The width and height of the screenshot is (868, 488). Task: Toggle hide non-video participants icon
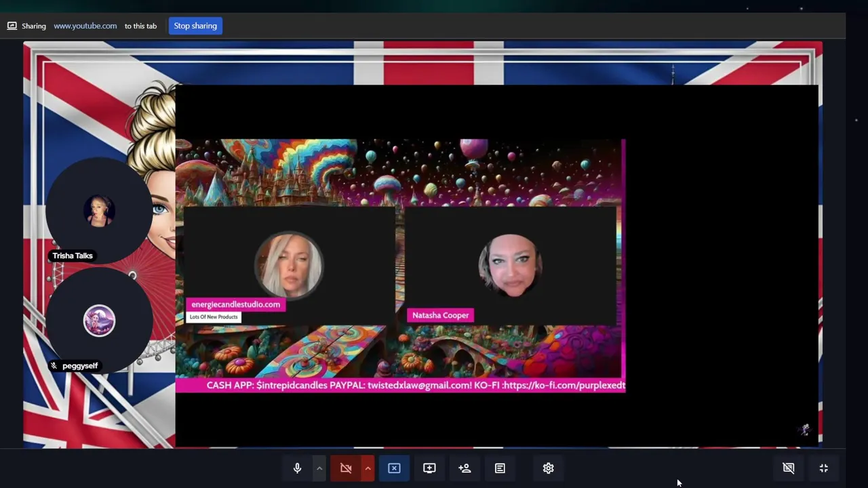tap(789, 468)
